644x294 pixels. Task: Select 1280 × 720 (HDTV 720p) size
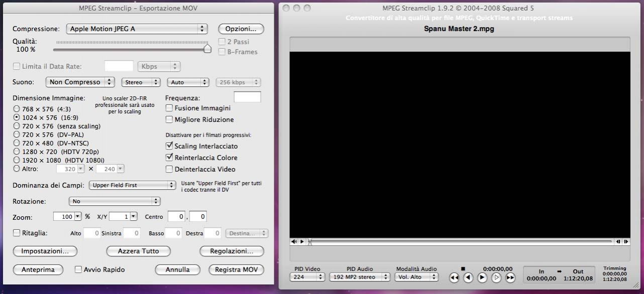[17, 152]
